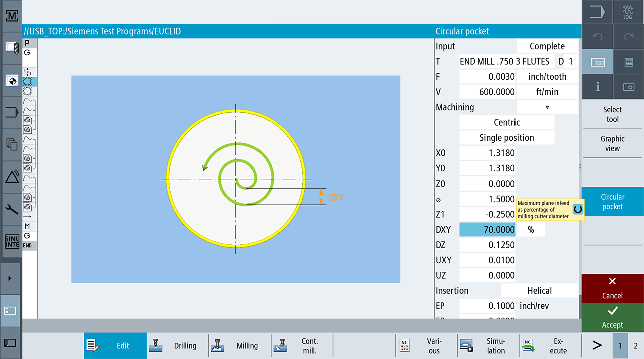The image size is (644, 359).
Task: Click the Z1 depth field -0.2500
Action: point(488,214)
